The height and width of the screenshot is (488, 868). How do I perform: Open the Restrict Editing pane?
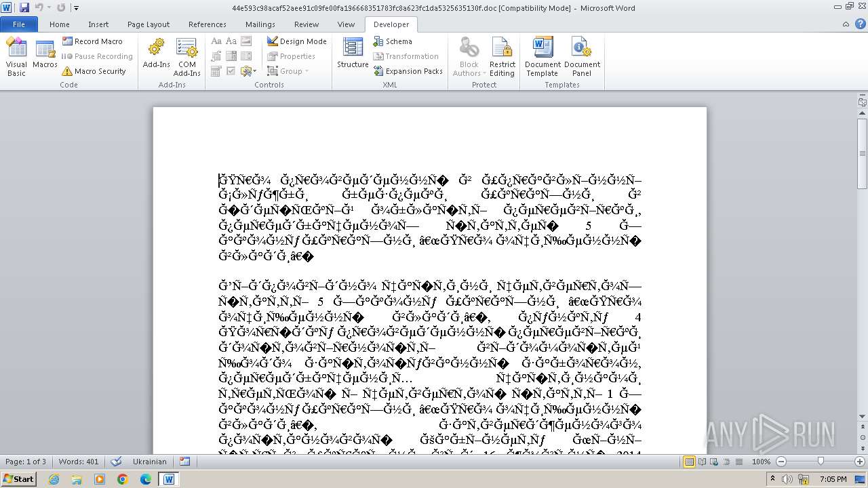coord(502,58)
